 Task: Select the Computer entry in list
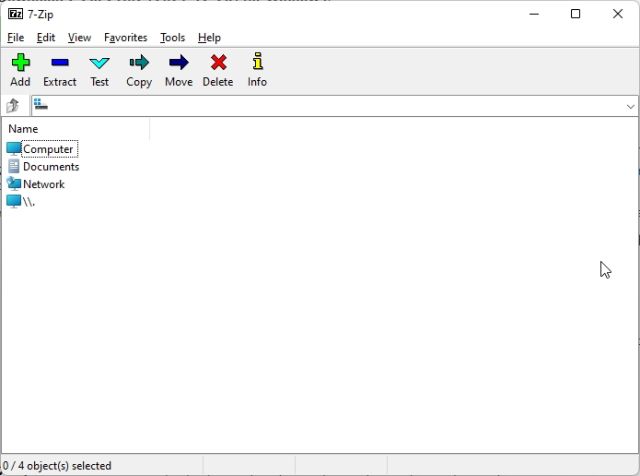pos(48,149)
